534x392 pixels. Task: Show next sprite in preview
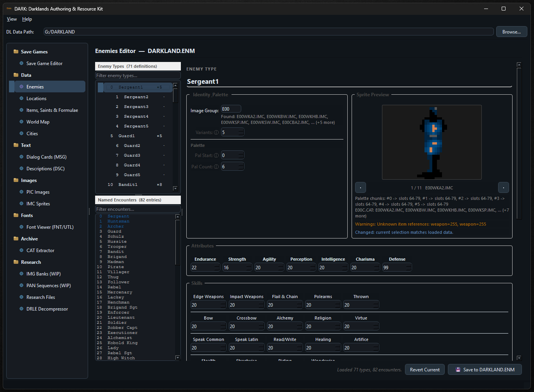pos(504,187)
